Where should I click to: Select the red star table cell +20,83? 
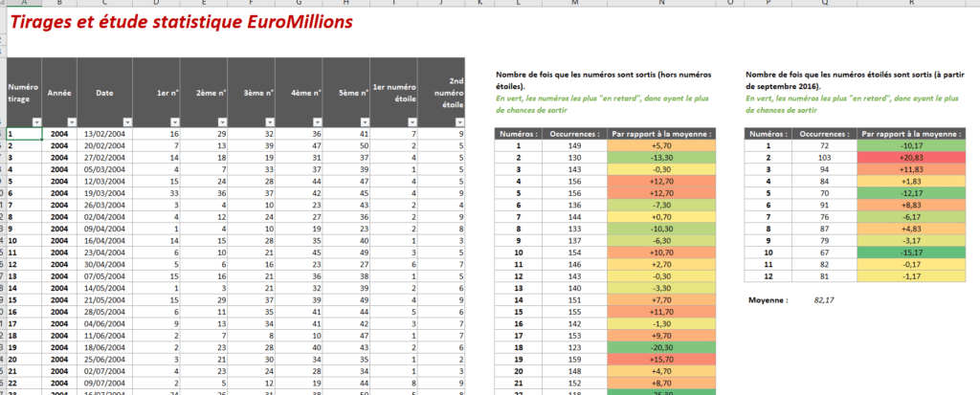click(x=911, y=158)
